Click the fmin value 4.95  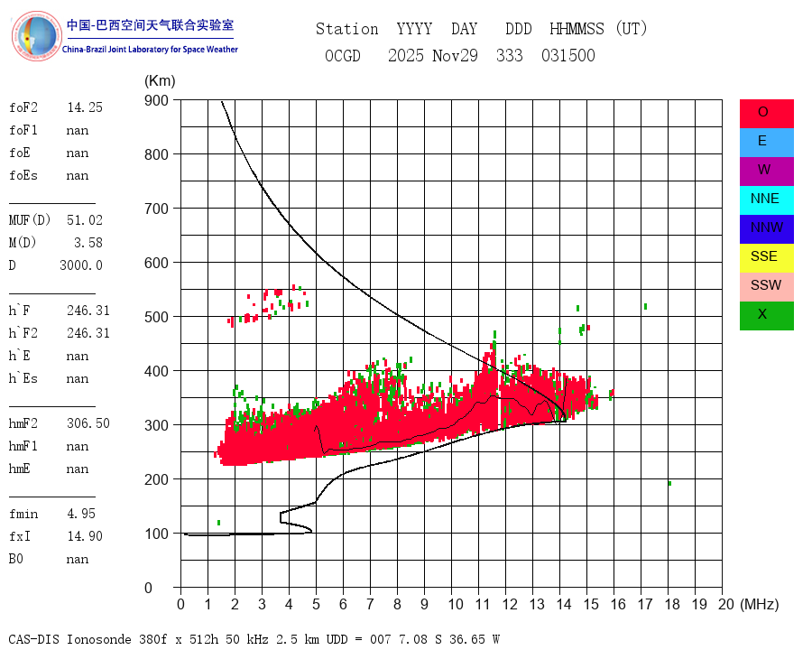(81, 514)
